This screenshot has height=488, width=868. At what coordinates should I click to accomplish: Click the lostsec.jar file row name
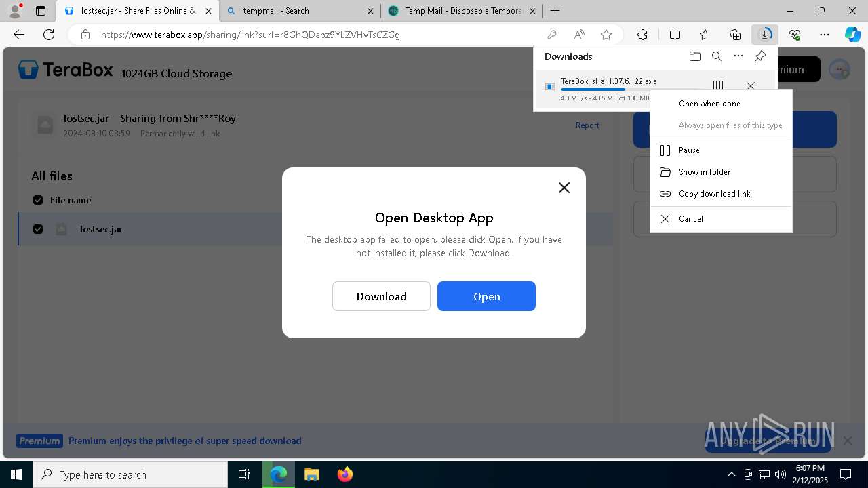101,229
